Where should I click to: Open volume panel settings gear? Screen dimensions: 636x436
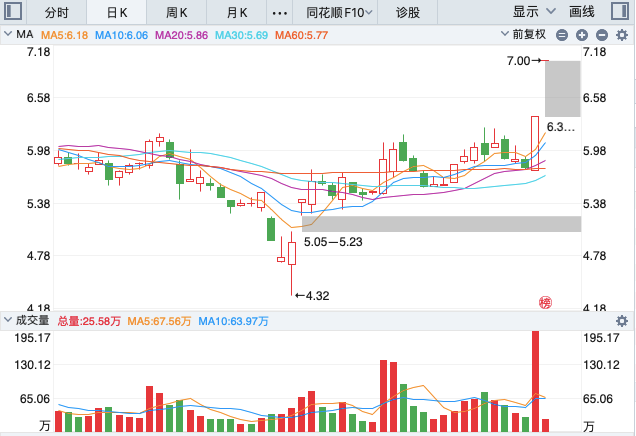(622, 321)
